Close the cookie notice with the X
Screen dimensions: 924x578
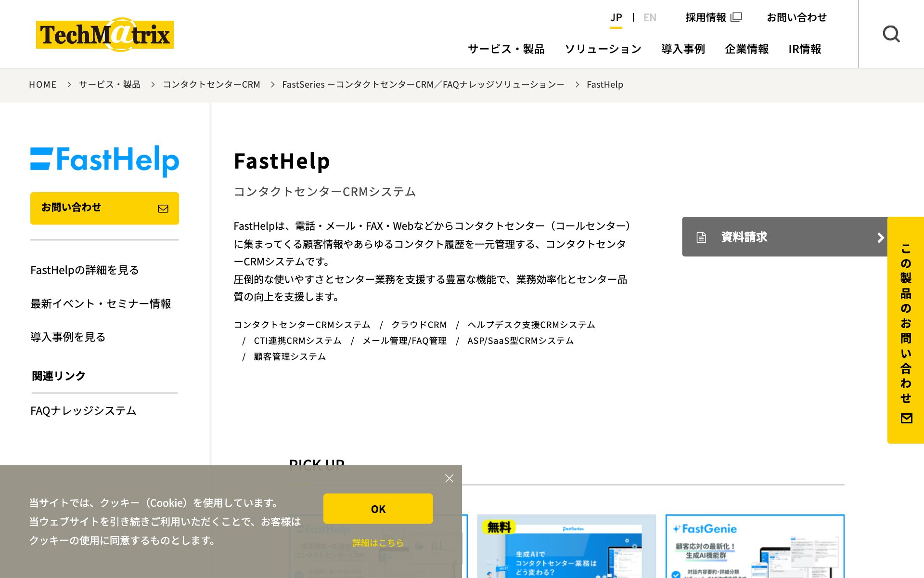pos(449,478)
